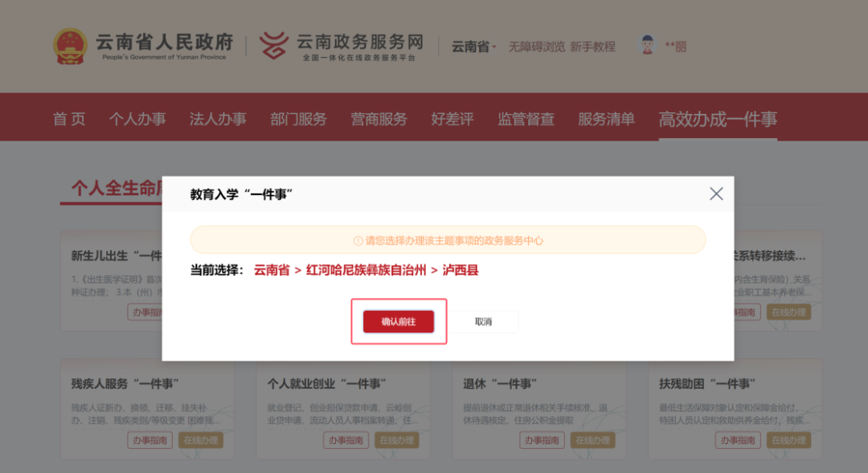Click 取消 button in dialog

[x=483, y=321]
